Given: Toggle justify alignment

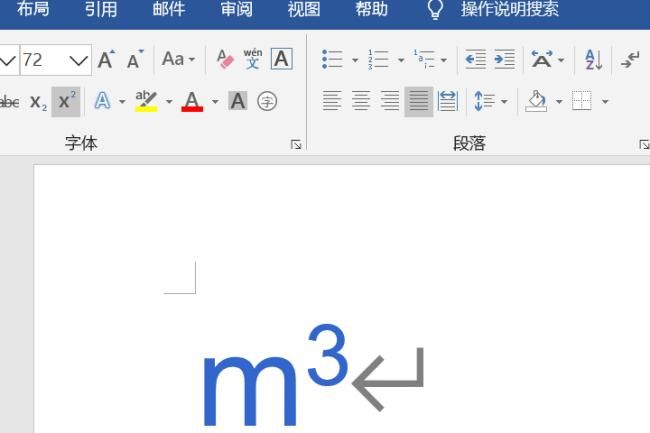Looking at the screenshot, I should pos(419,102).
